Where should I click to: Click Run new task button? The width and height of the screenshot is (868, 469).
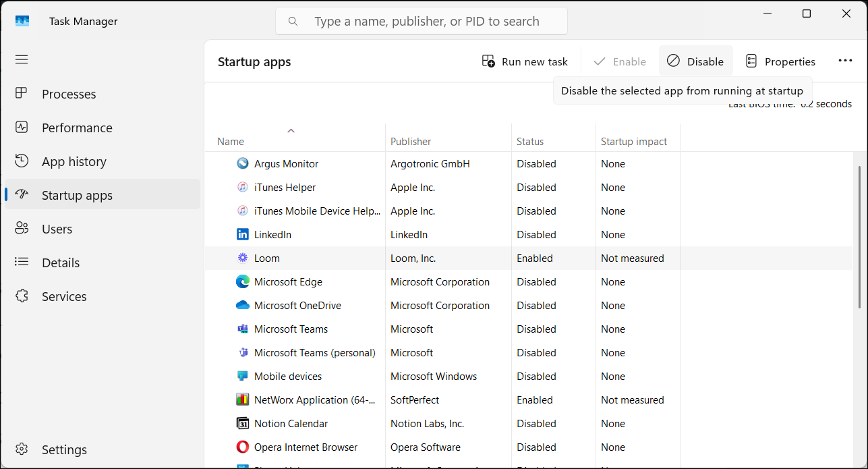click(525, 61)
